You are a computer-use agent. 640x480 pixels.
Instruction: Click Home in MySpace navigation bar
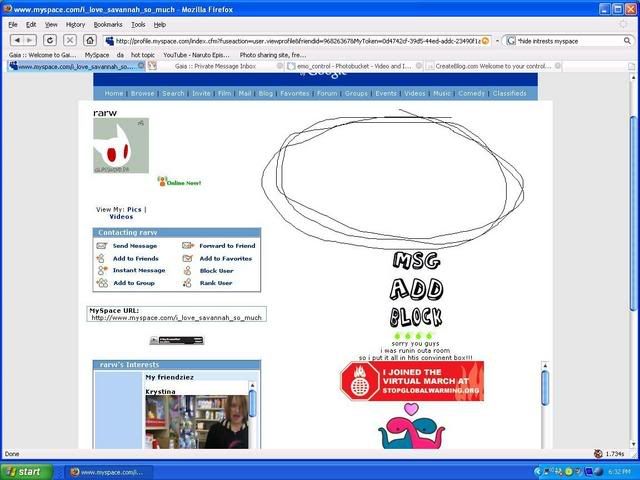pos(113,93)
